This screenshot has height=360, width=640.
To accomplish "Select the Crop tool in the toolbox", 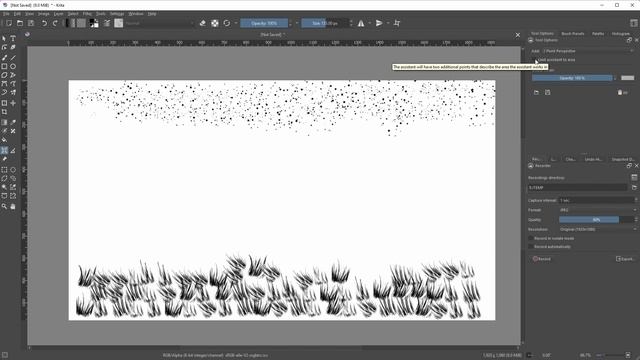I will (4, 112).
